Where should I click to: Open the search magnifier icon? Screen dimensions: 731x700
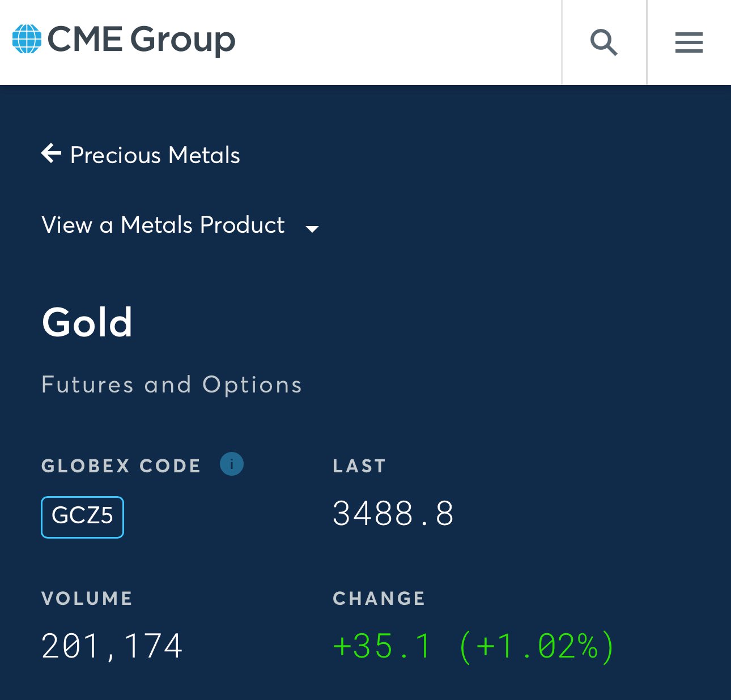click(603, 42)
